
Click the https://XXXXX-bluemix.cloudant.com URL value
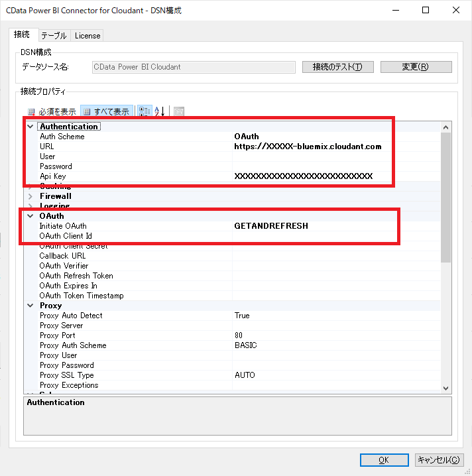pyautogui.click(x=308, y=147)
